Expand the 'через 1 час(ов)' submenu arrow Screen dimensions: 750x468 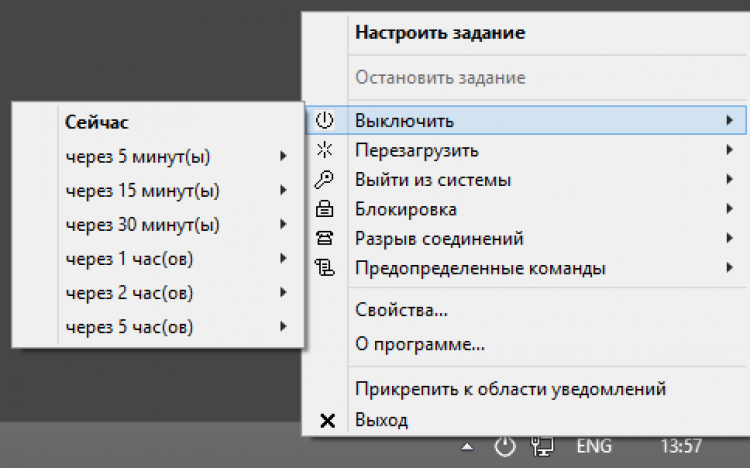point(284,259)
